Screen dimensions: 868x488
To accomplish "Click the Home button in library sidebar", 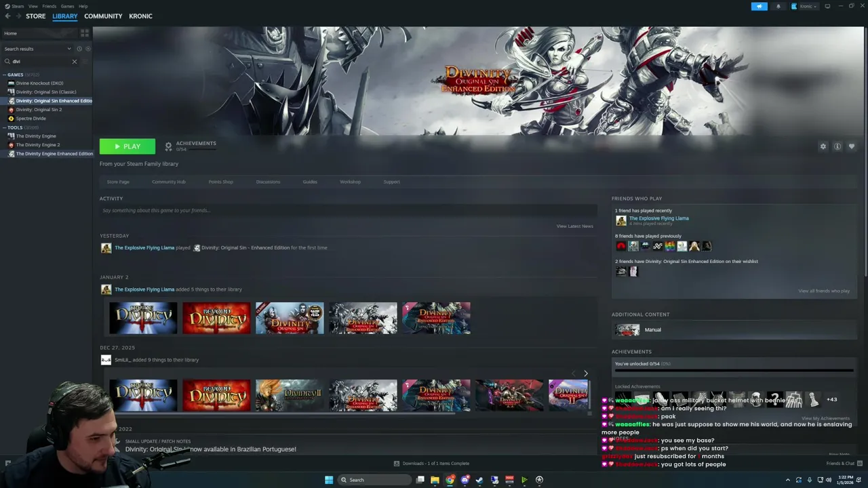I will tap(39, 33).
